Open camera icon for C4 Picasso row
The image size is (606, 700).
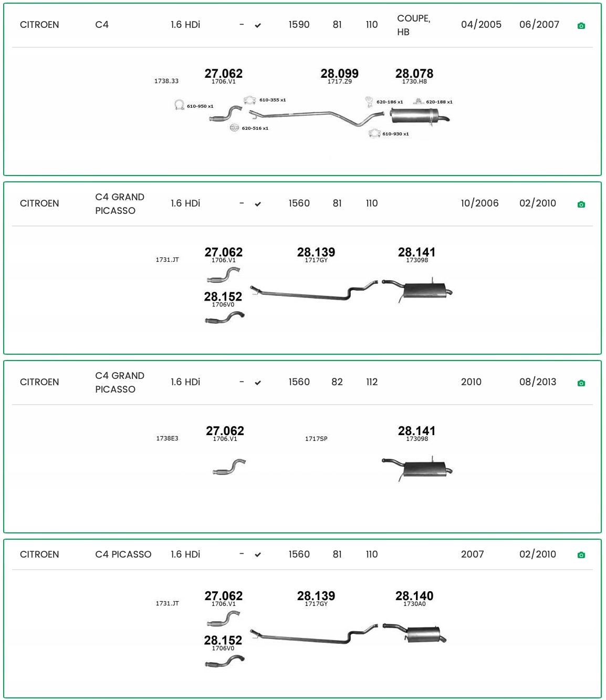pyautogui.click(x=581, y=555)
